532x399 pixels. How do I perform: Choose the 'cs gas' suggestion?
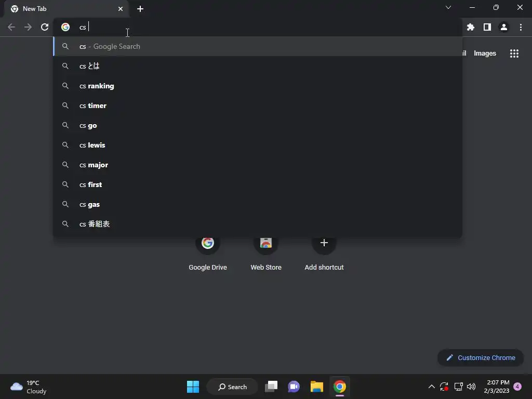pyautogui.click(x=258, y=204)
